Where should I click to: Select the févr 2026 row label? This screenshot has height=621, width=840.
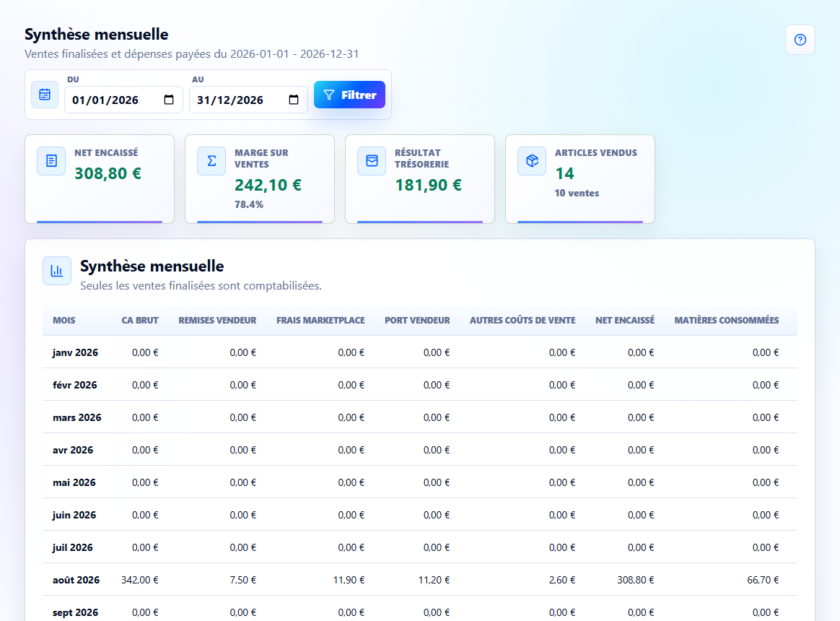click(74, 385)
